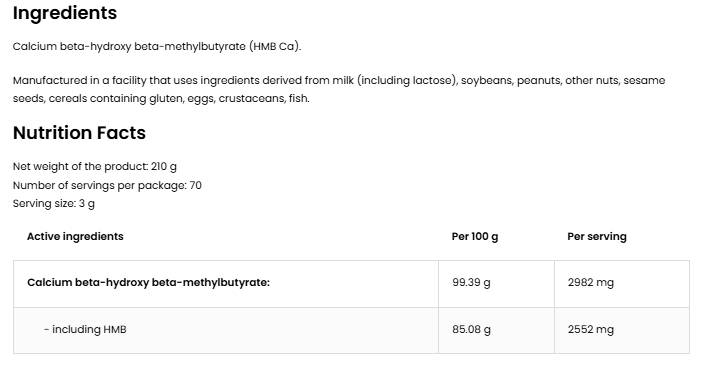Select the Calcium beta-hydroxy beta-methylbutyrate row label
Viewport: 701px width, 371px height.
coord(148,282)
